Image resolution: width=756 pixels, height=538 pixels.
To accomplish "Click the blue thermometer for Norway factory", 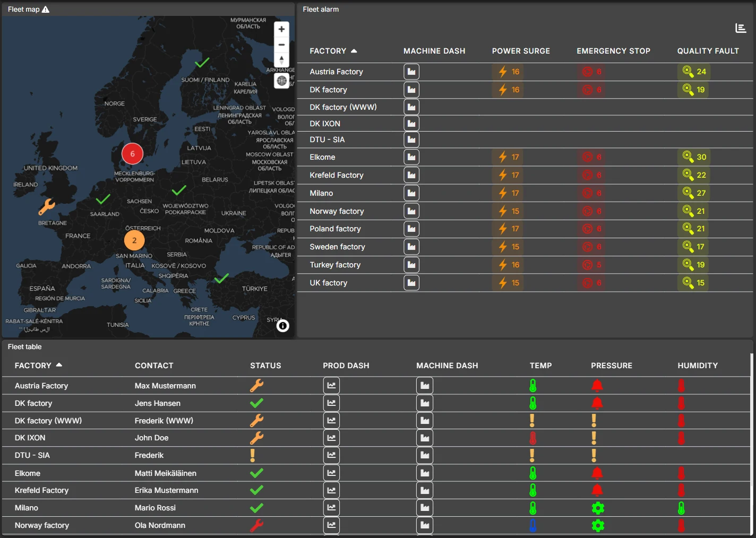I will click(533, 525).
